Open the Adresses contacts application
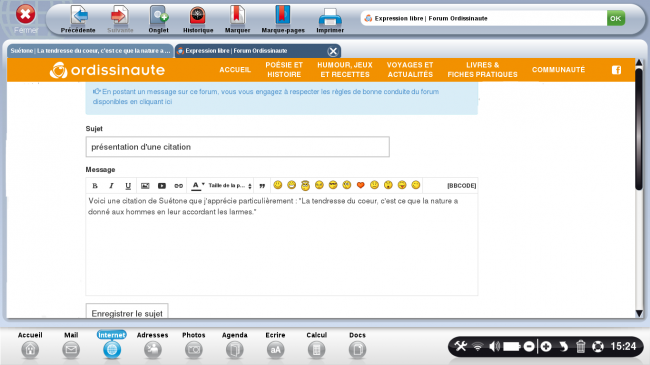The width and height of the screenshot is (650, 365). coord(153,345)
